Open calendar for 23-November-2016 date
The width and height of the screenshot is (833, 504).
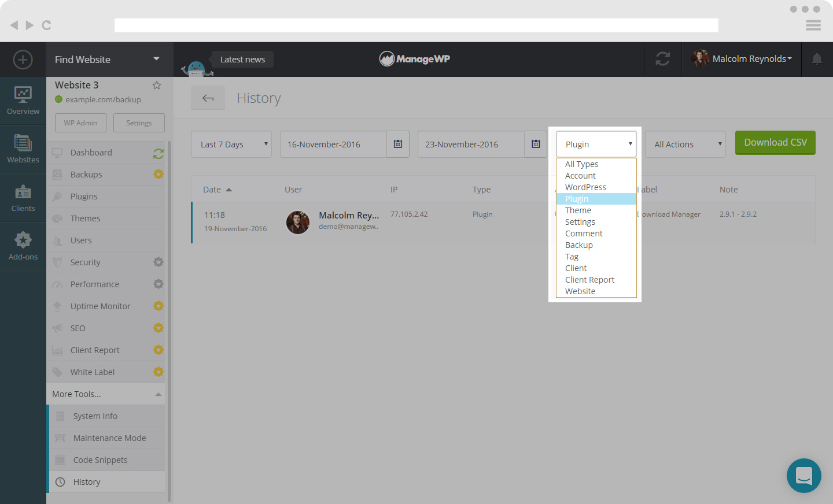pyautogui.click(x=536, y=144)
